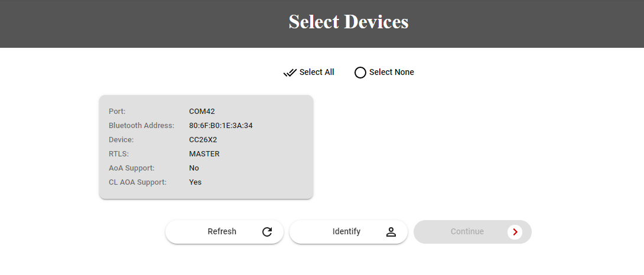Click the AoA Support No value
The image size is (644, 275).
pos(194,168)
